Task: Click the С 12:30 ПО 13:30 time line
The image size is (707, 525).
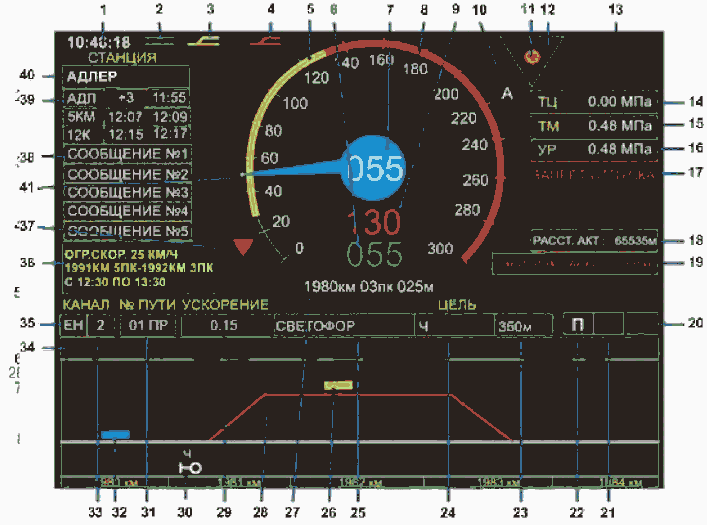Action: click(x=115, y=282)
